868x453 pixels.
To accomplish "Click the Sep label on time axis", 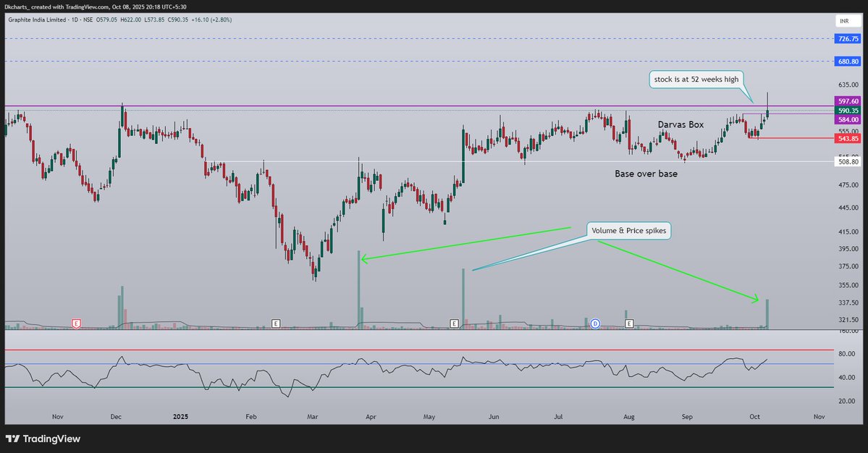I will tap(687, 417).
